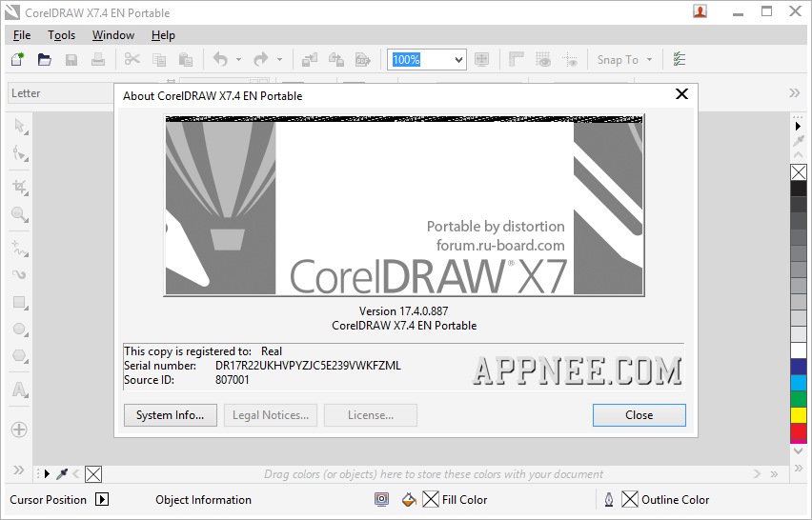Select the Freehand tool
The height and width of the screenshot is (520, 812).
pyautogui.click(x=20, y=249)
